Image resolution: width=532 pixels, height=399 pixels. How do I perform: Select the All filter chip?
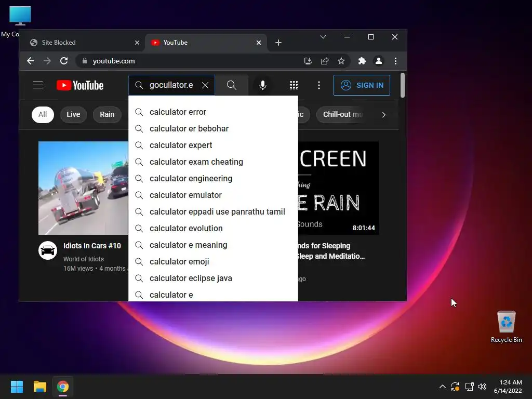[x=43, y=115]
